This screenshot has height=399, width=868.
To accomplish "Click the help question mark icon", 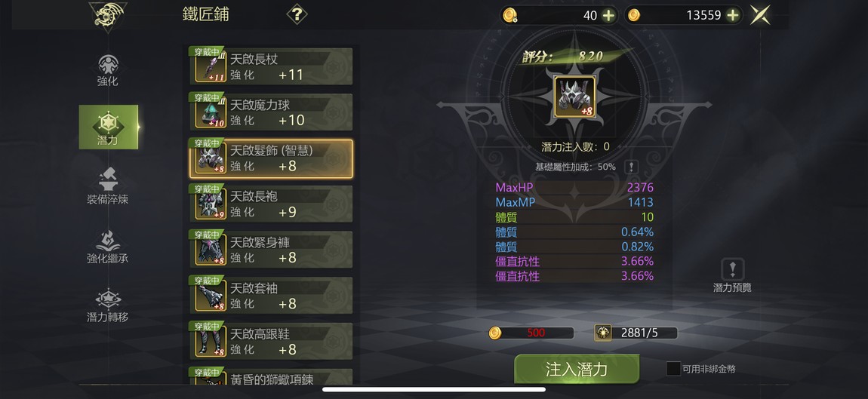I will [x=297, y=14].
